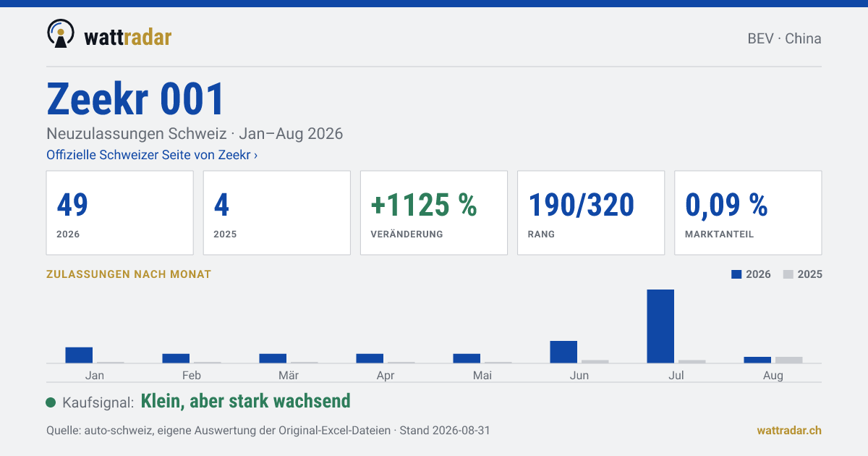Click the gray August 2025 bar
Viewport: 868px width, 456px height.
coord(789,360)
